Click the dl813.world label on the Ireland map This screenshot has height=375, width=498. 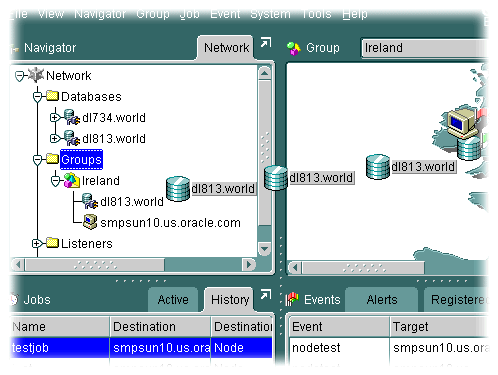point(423,167)
